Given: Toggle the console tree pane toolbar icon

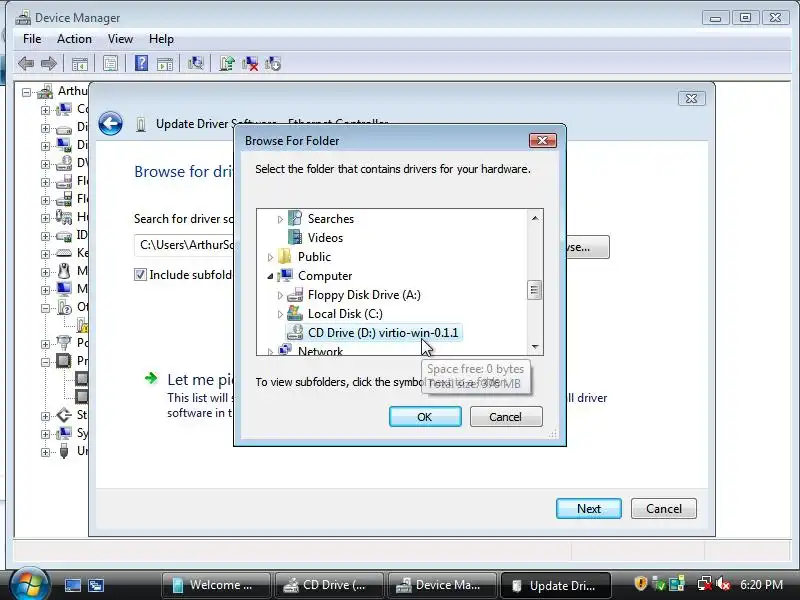Looking at the screenshot, I should 80,64.
